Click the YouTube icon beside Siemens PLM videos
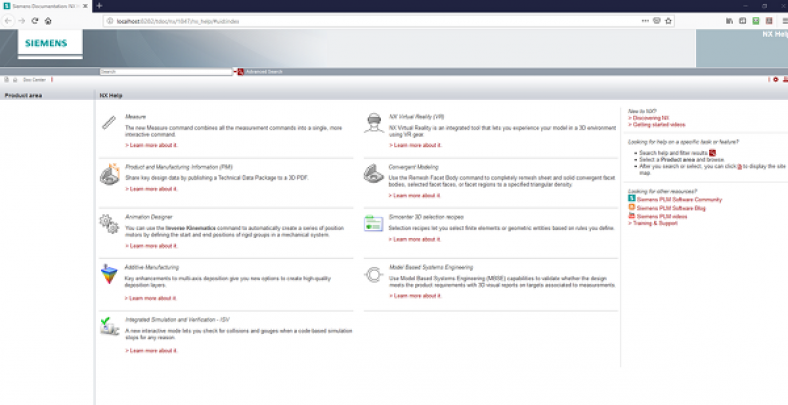Screen dimensions: 788x405 tap(632, 216)
